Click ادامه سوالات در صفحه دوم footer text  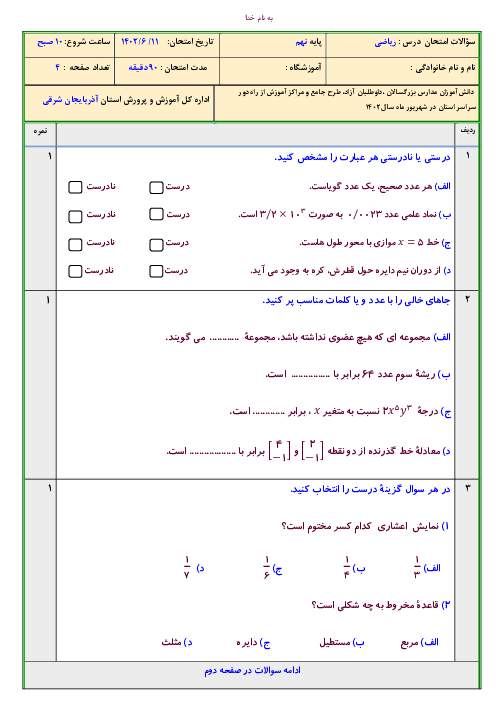[252, 670]
